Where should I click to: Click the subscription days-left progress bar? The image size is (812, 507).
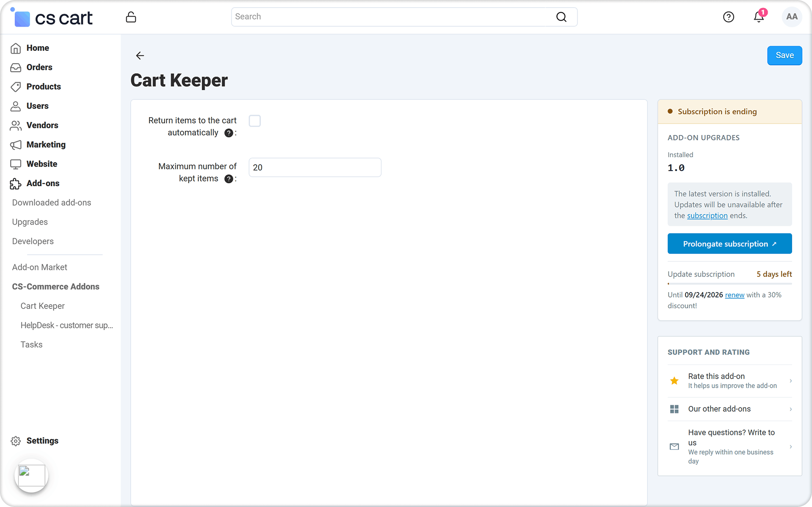click(x=730, y=284)
